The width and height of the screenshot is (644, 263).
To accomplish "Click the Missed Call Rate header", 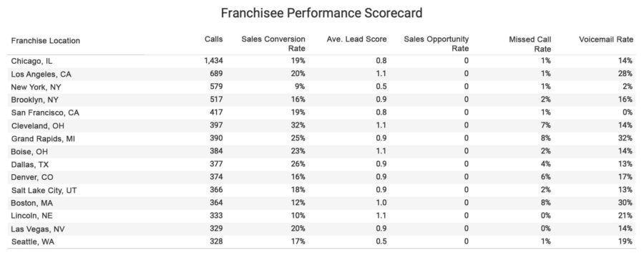I will 530,44.
